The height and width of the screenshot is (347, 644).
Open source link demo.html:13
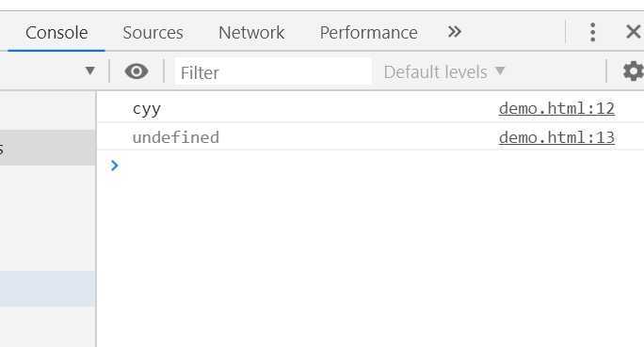[x=556, y=137]
